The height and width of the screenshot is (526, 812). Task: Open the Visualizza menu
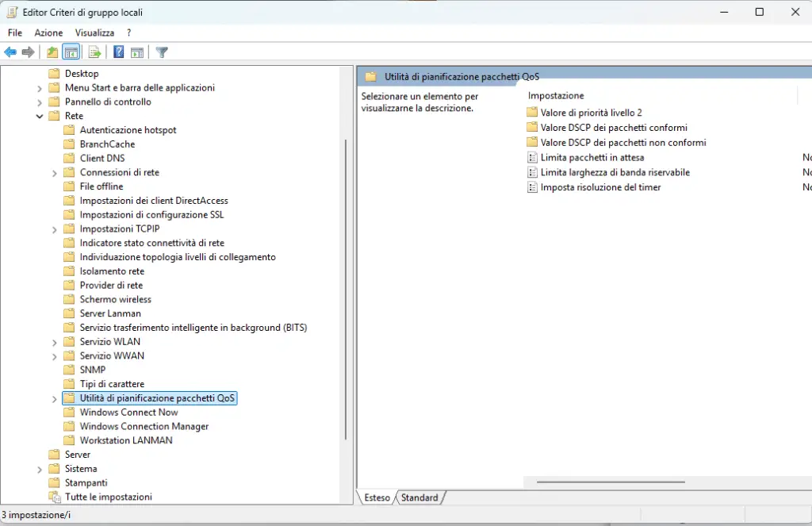pos(94,33)
